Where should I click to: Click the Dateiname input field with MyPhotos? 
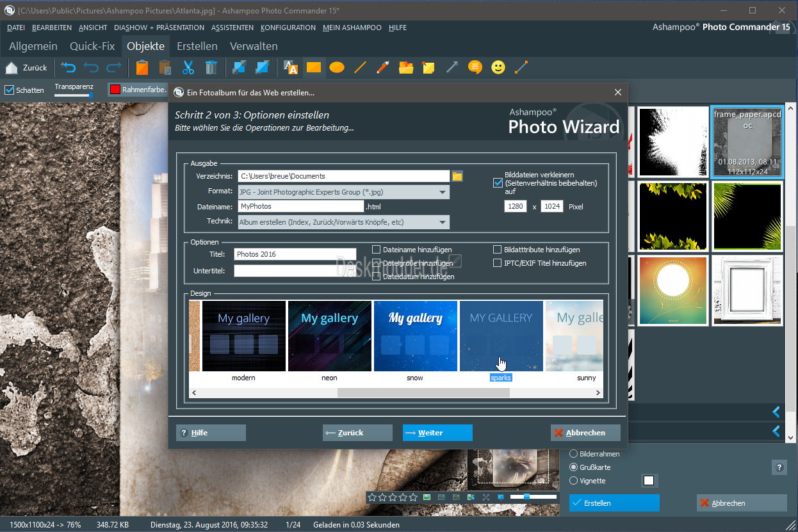(x=301, y=206)
